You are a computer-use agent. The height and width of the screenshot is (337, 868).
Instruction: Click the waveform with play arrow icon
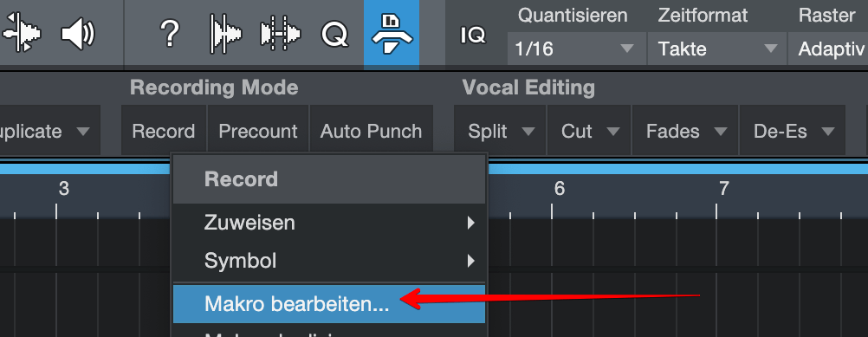click(226, 35)
